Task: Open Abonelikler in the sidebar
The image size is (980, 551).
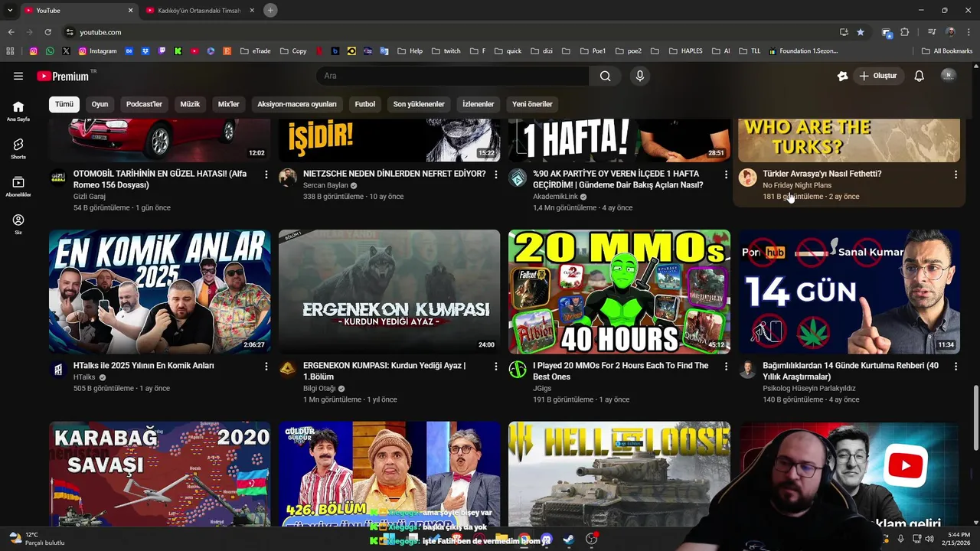Action: 18,186
